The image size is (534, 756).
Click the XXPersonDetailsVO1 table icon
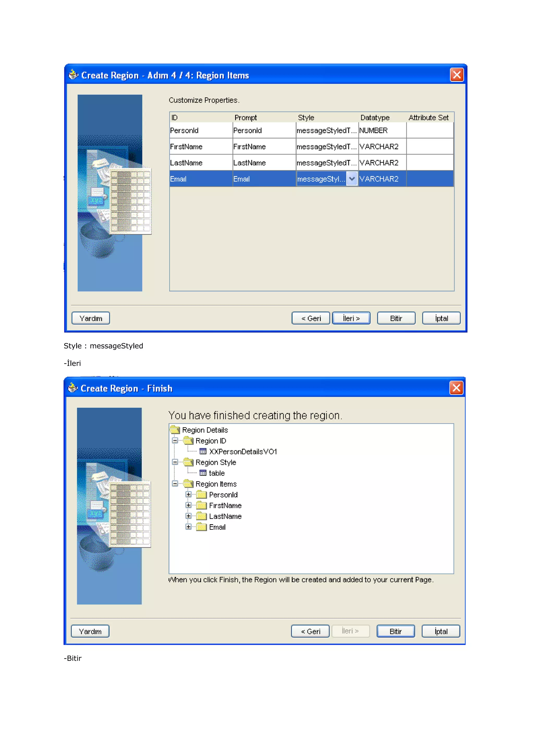203,451
